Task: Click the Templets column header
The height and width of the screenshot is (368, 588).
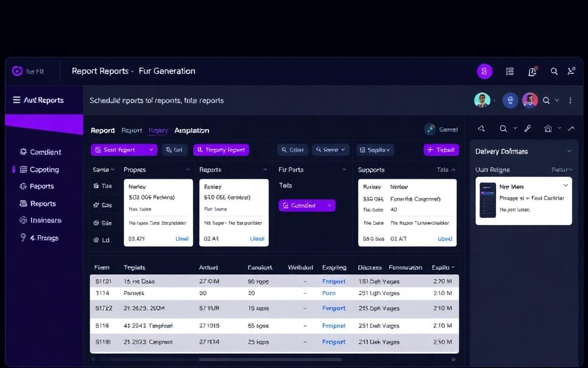Action: (134, 267)
